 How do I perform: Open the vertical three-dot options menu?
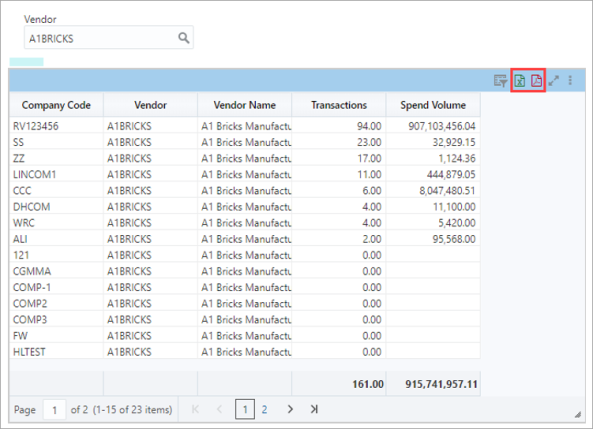[570, 80]
